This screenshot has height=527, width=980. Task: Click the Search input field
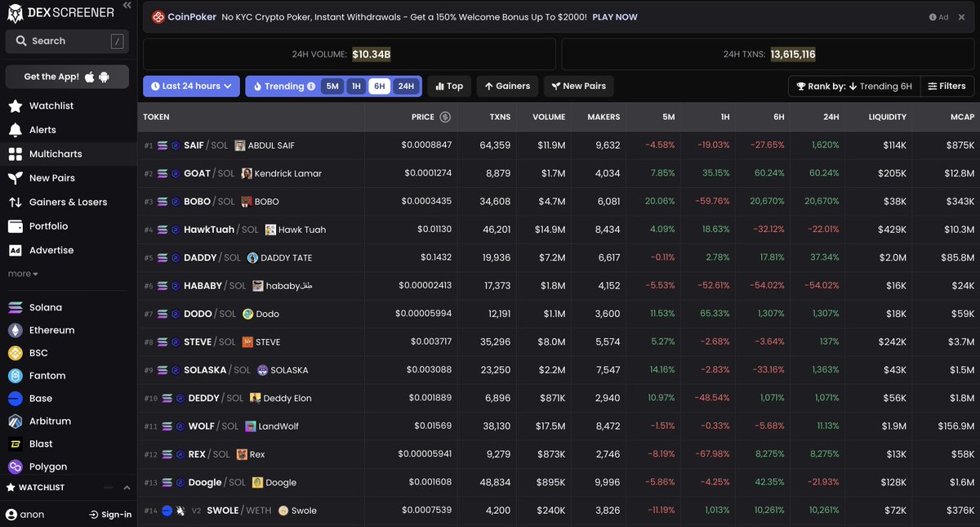[x=67, y=41]
